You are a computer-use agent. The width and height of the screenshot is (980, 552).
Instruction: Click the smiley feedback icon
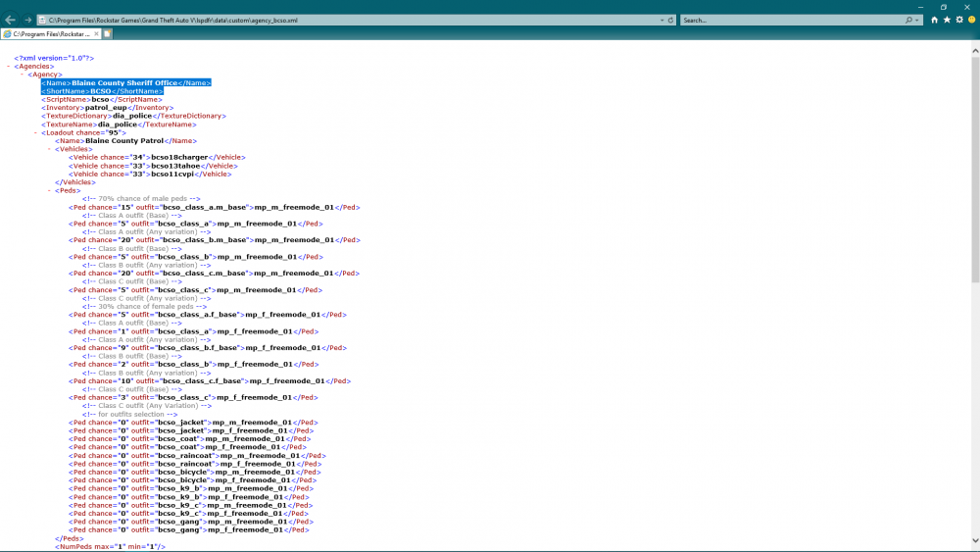972,20
